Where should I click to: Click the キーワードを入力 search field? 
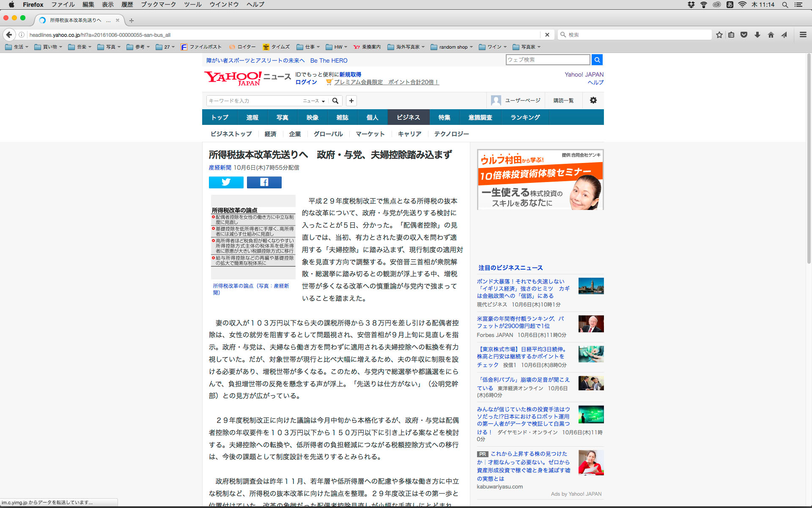254,101
